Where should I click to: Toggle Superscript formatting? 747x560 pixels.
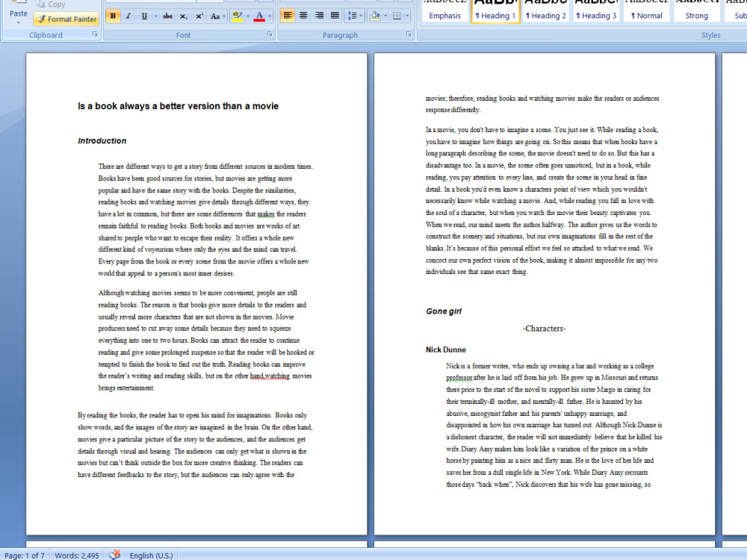(x=199, y=16)
